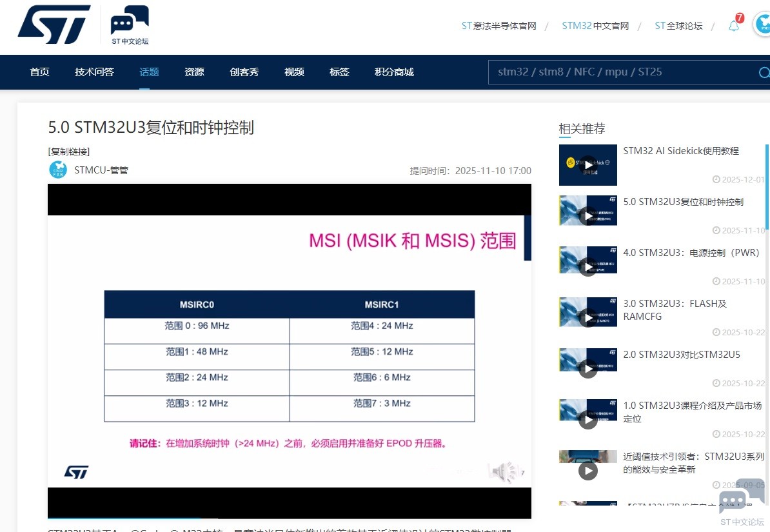Image resolution: width=770 pixels, height=532 pixels.
Task: Play the 3.0 STM32U3 FLASH及RAMCFG thumbnail
Action: (587, 312)
